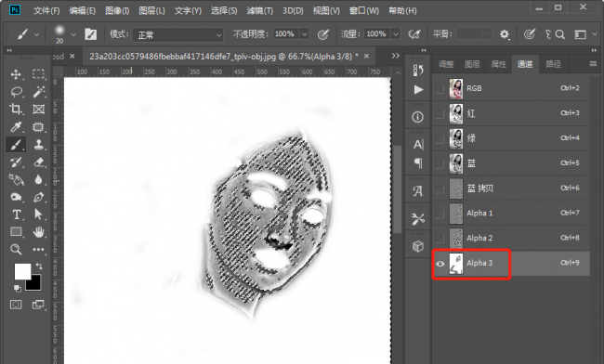Open the extra tools ellipsis menu

(38, 250)
